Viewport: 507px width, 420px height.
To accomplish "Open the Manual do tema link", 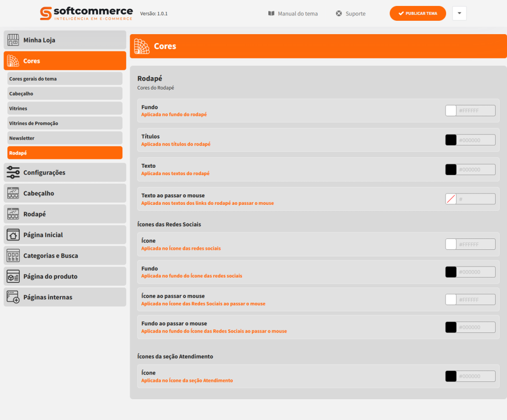I will coord(293,13).
